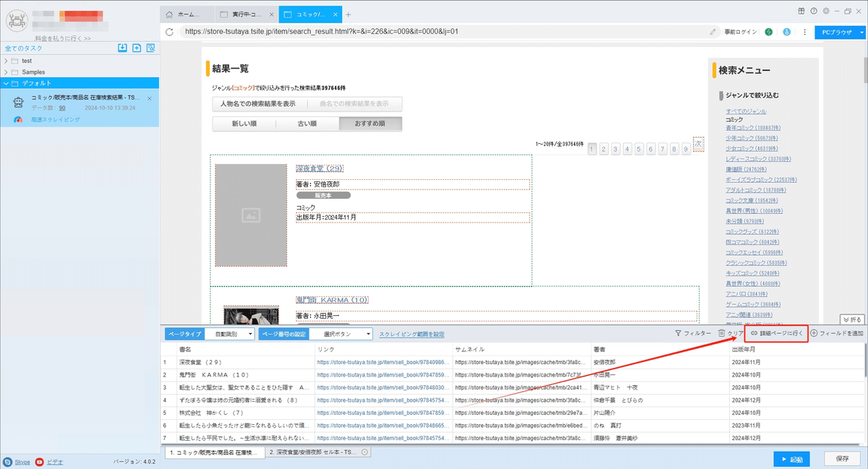Click the blue round toolbar icon

[x=787, y=32]
